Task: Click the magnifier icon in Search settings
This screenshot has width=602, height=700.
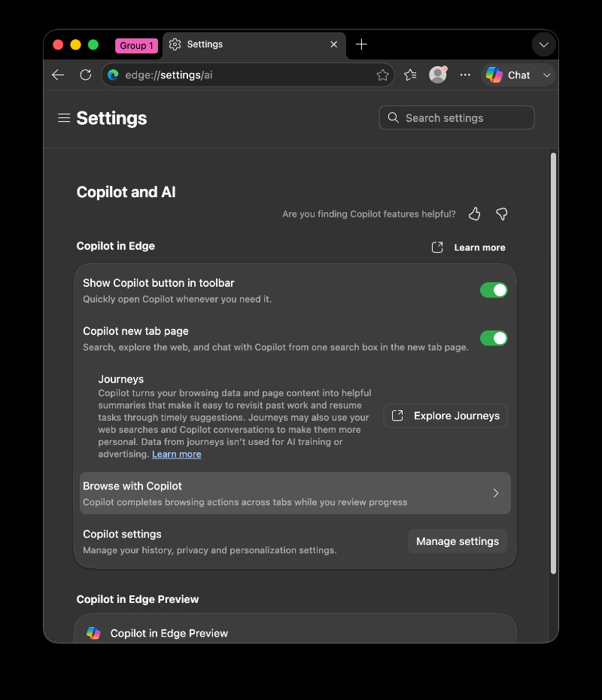Action: [393, 117]
